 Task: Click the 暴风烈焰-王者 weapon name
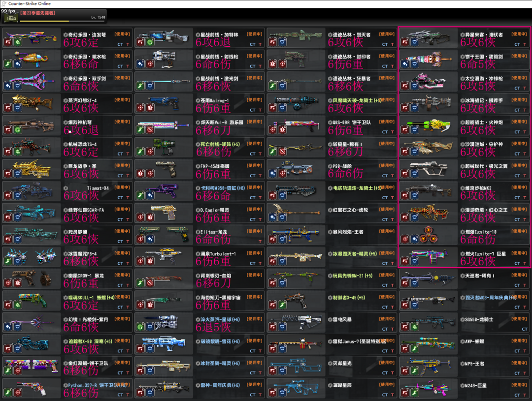point(348,232)
